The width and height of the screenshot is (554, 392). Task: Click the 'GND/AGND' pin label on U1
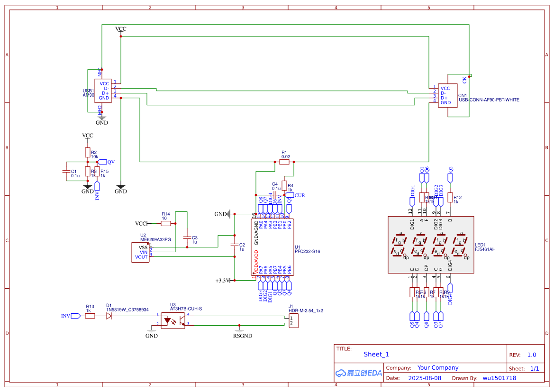[256, 233]
